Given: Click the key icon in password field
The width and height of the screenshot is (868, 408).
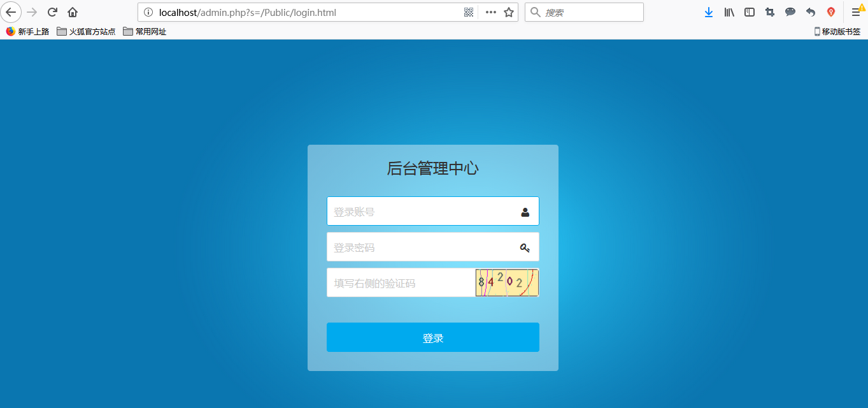Looking at the screenshot, I should click(x=525, y=248).
